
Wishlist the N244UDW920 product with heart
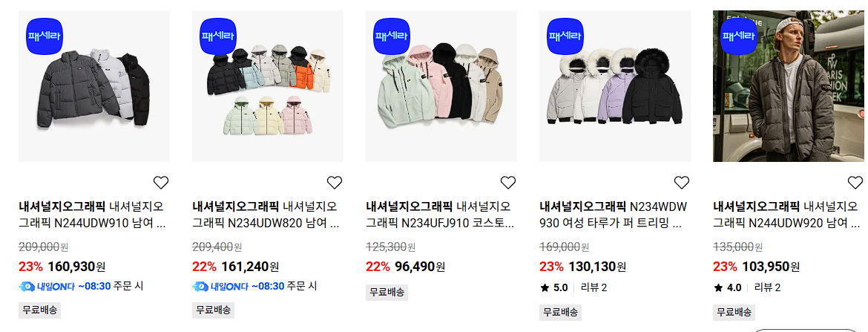point(855,183)
